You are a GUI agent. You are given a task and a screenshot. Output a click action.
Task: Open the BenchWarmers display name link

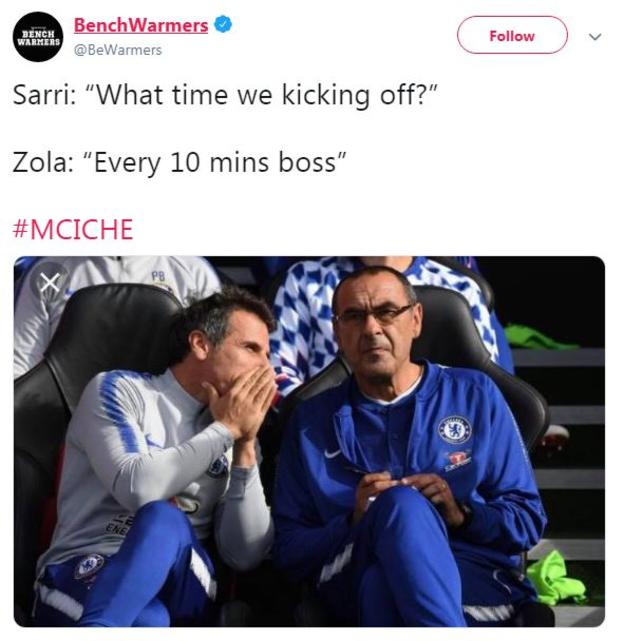140,25
